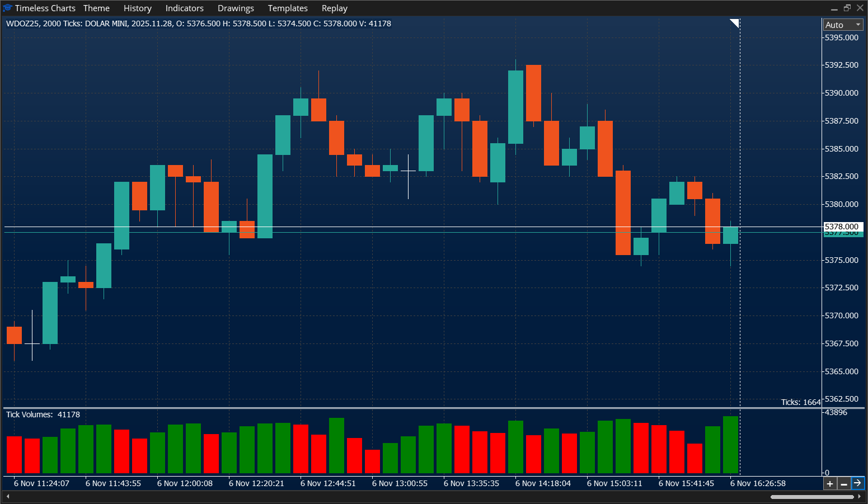This screenshot has height=504, width=868.
Task: Open the Auto price-scale dropdown
Action: coord(842,25)
